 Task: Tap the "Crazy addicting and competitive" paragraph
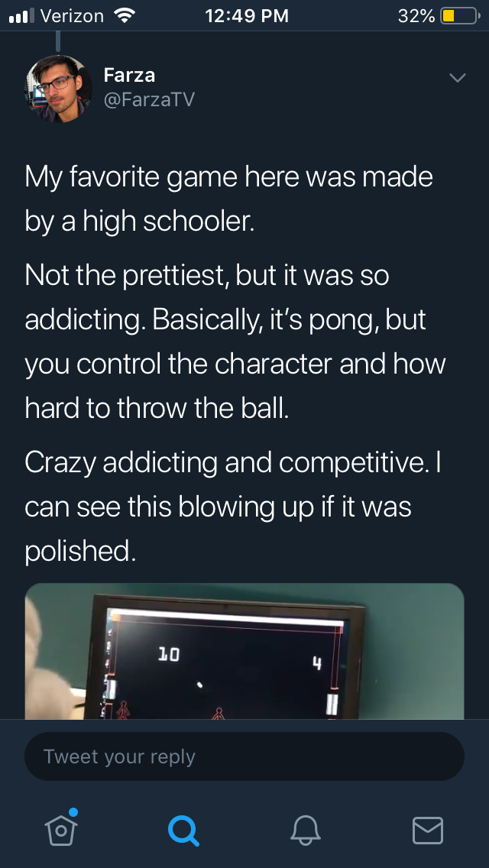click(x=229, y=506)
